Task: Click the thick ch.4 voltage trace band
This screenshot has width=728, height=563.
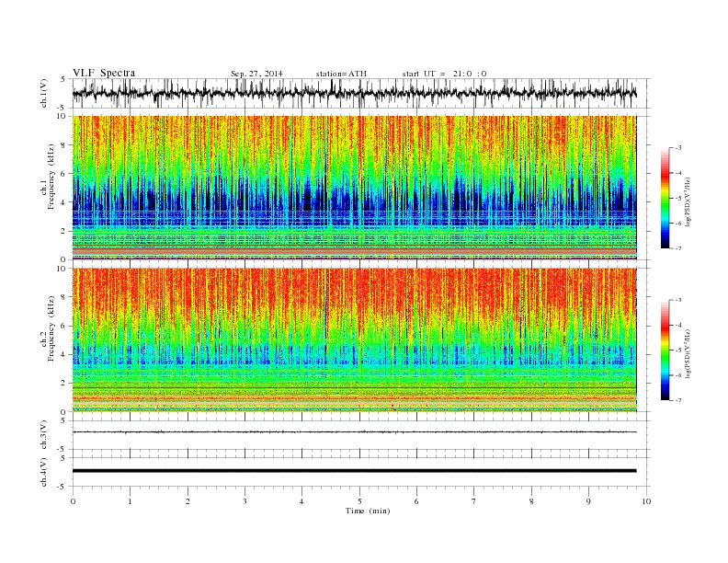Action: coord(355,471)
